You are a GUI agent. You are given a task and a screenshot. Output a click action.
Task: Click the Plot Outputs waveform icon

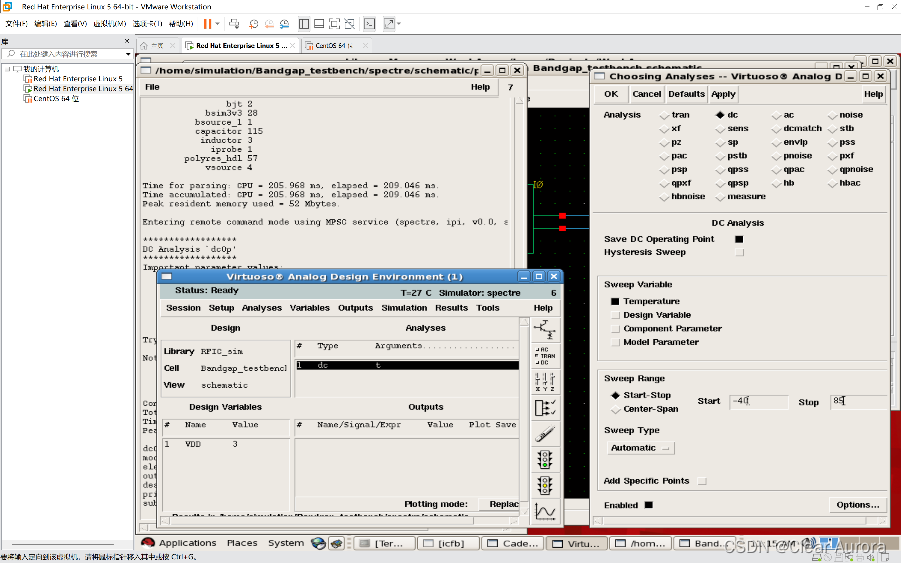(544, 511)
